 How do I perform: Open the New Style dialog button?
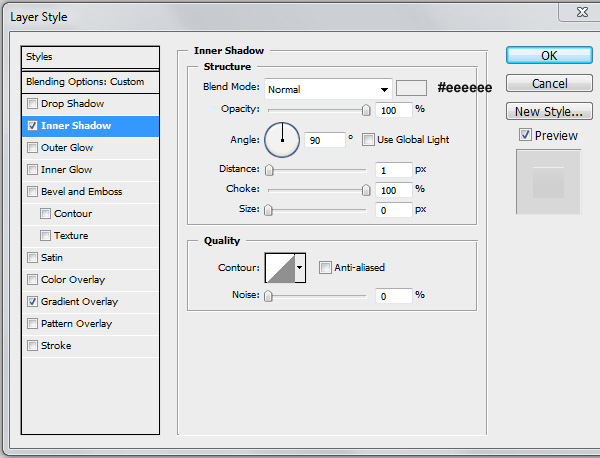549,111
